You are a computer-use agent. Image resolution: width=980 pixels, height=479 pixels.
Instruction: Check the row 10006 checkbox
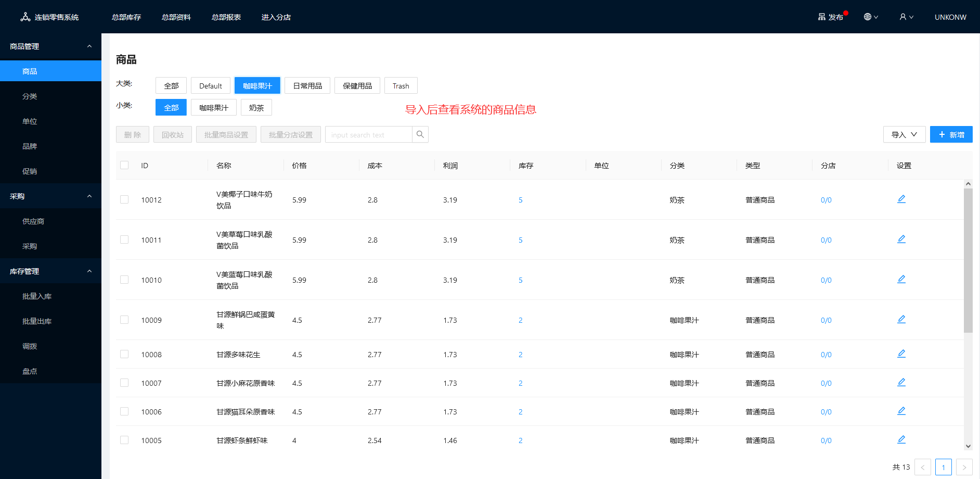124,411
